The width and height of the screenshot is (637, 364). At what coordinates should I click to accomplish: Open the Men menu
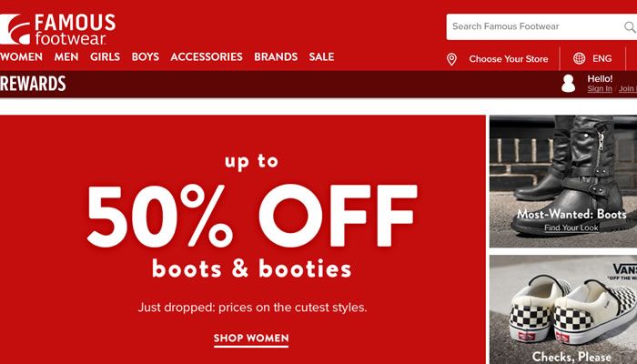pyautogui.click(x=66, y=56)
